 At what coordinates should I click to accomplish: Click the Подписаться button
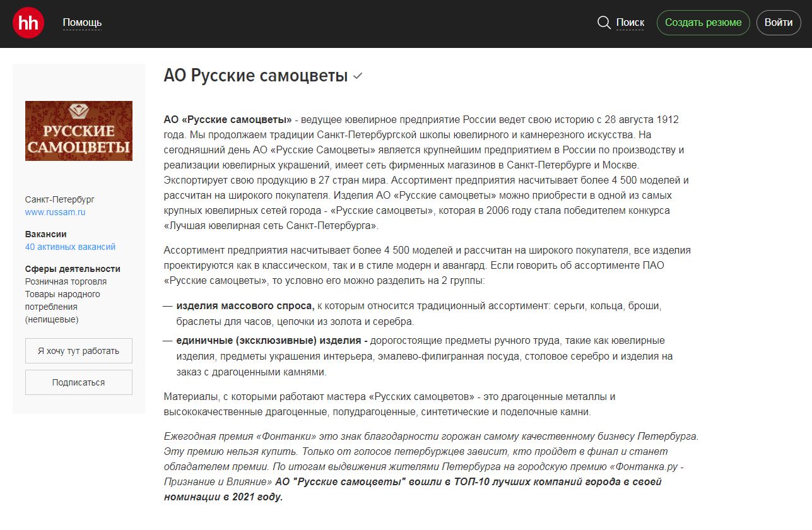point(79,382)
